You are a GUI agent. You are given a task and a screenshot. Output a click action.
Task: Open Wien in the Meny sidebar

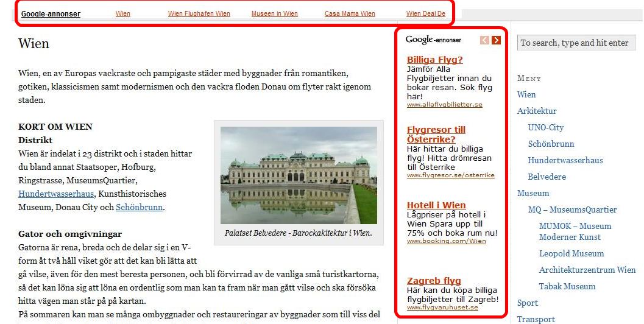click(526, 94)
